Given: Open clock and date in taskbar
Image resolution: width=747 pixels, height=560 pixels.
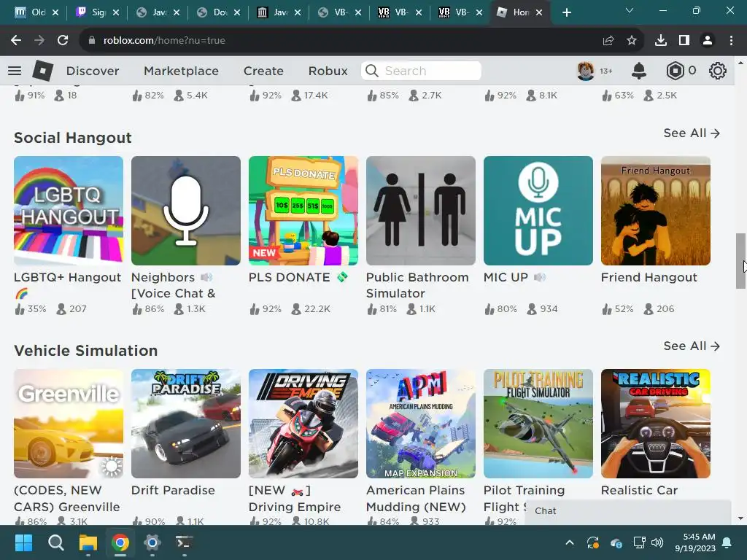Looking at the screenshot, I should tap(695, 542).
